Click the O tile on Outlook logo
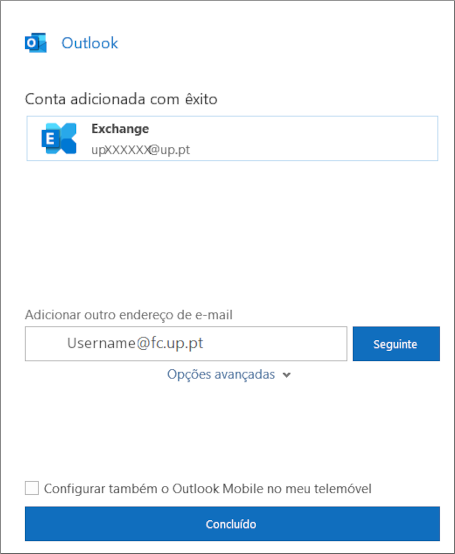Screen dimensions: 455x554 click(x=31, y=43)
